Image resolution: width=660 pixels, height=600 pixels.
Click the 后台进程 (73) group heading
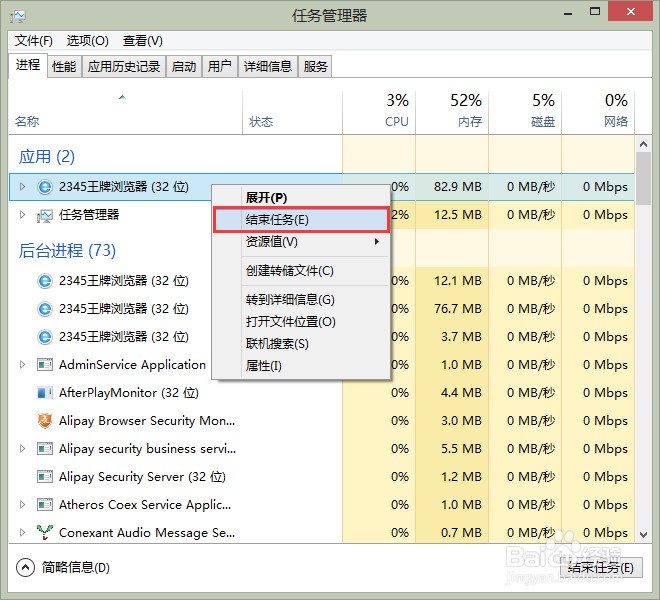pos(67,251)
